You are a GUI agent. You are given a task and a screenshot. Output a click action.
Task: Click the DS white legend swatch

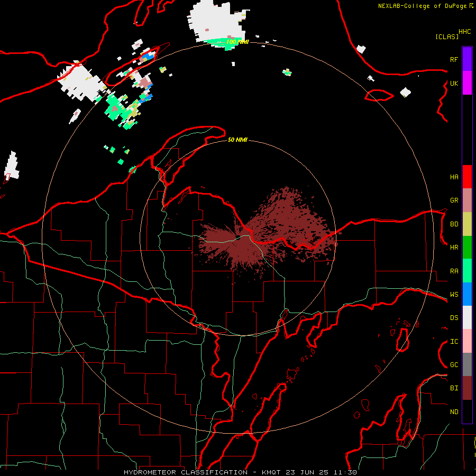tap(467, 317)
